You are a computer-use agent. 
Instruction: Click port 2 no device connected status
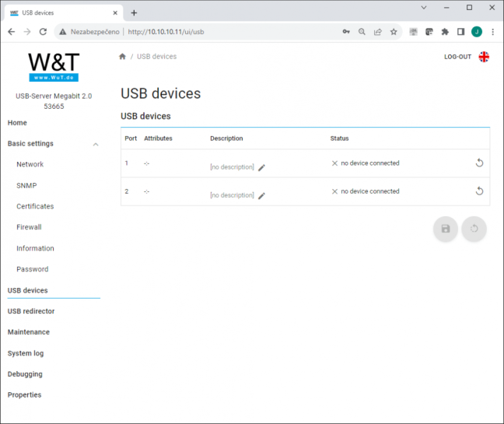[x=370, y=191]
